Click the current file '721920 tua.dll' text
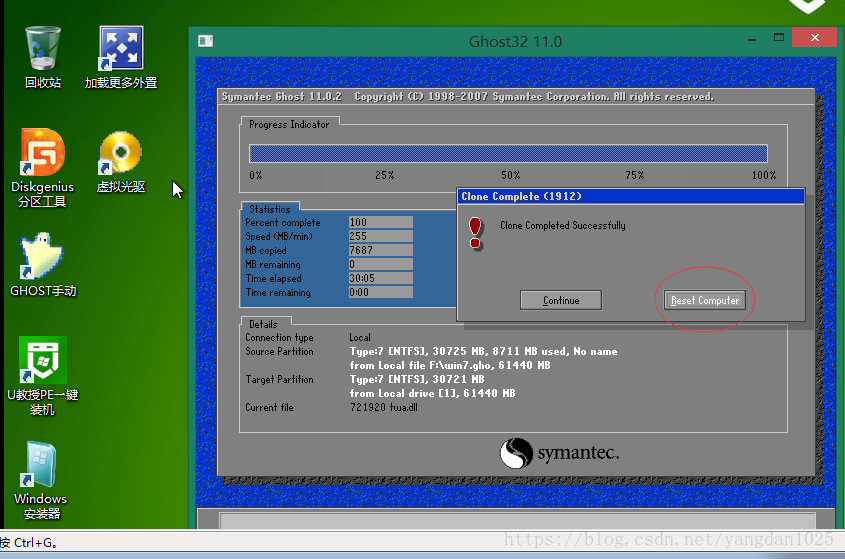Image resolution: width=845 pixels, height=559 pixels. pos(384,407)
